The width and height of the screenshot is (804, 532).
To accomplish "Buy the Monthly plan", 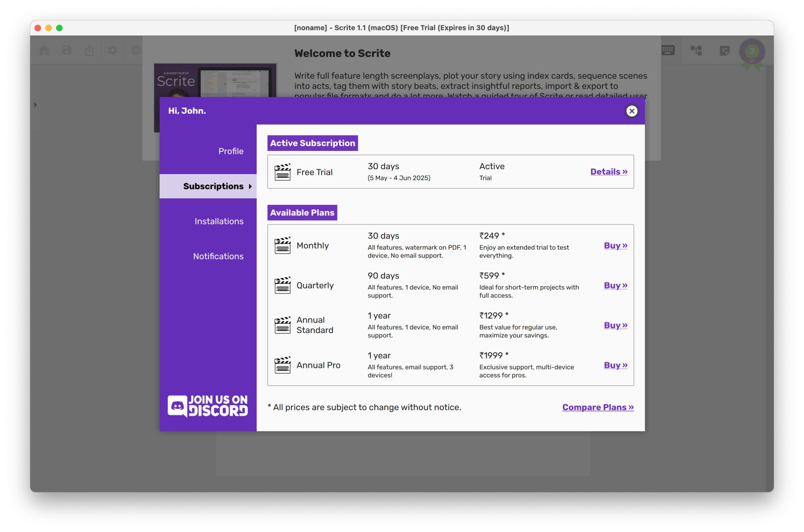I will (x=615, y=246).
